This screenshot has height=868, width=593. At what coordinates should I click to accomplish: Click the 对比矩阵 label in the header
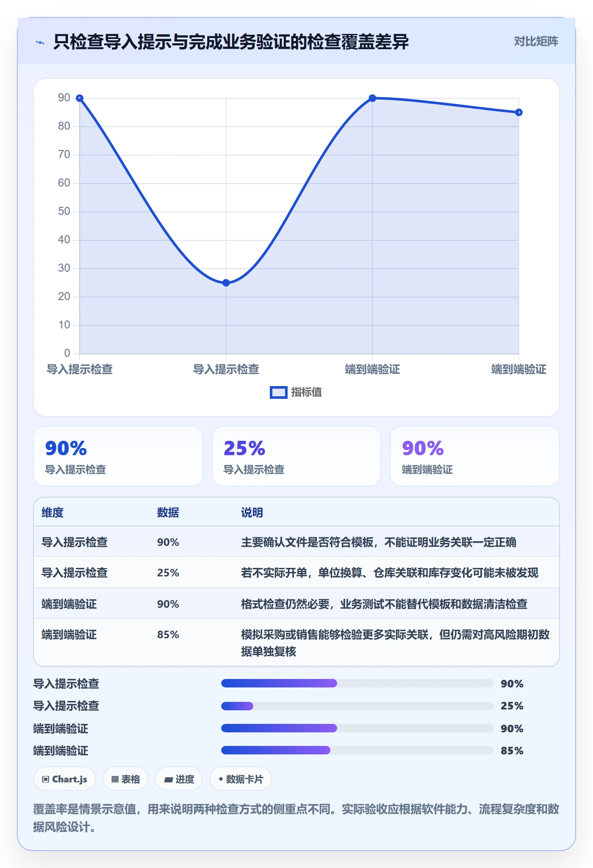click(536, 42)
